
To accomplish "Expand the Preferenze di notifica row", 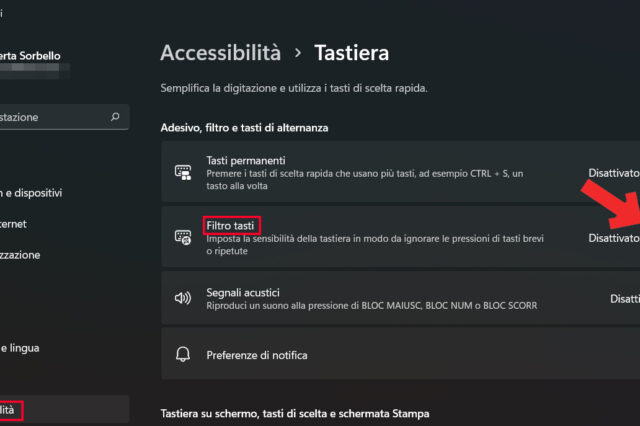I will click(x=400, y=355).
